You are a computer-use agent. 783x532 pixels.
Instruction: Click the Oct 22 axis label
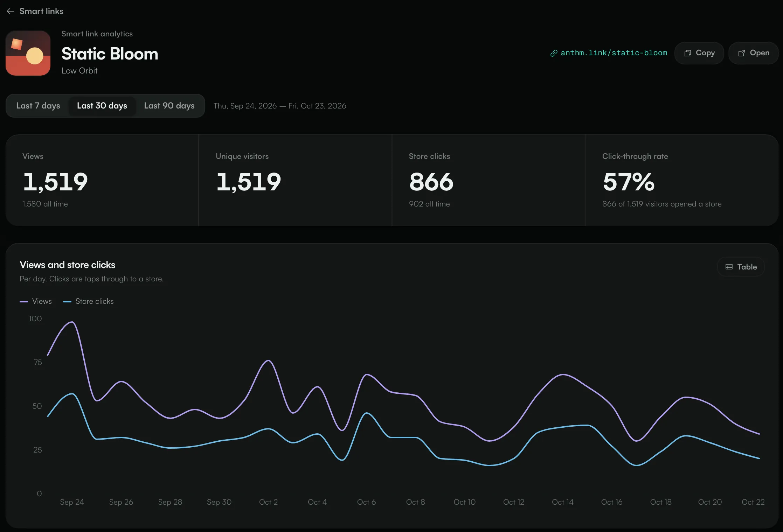pos(753,502)
